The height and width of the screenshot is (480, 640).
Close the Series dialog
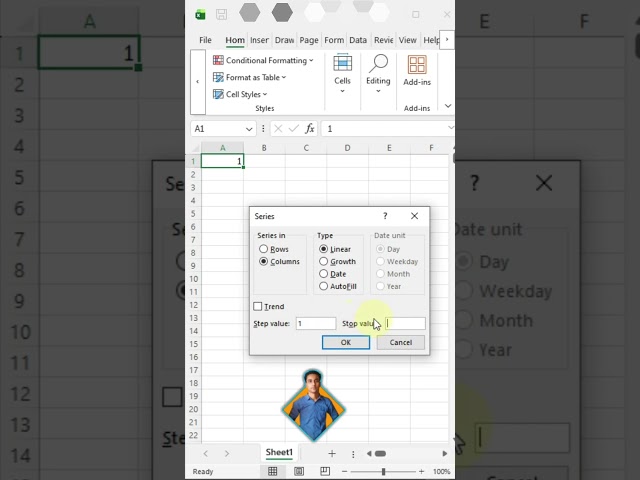pyautogui.click(x=414, y=216)
